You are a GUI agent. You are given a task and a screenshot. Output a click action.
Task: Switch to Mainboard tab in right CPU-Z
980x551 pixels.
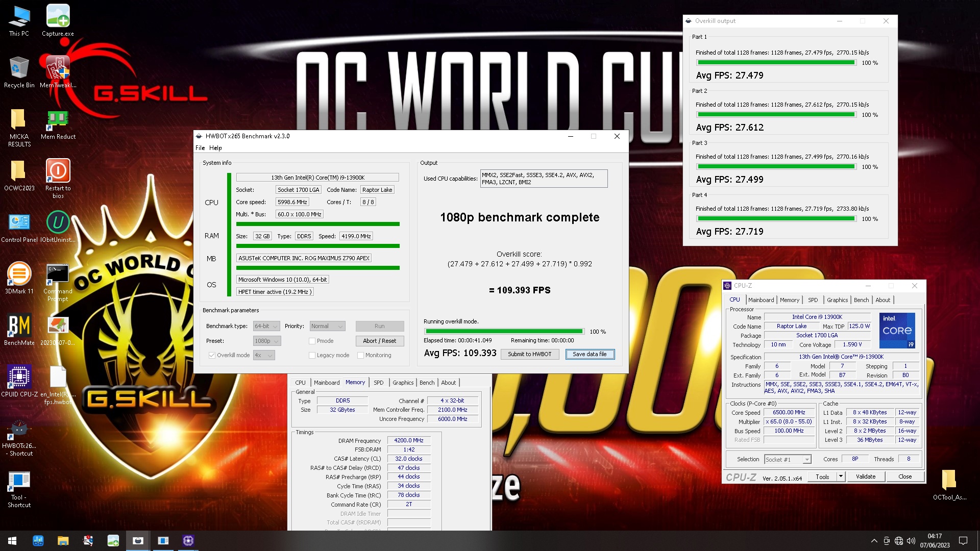coord(761,300)
